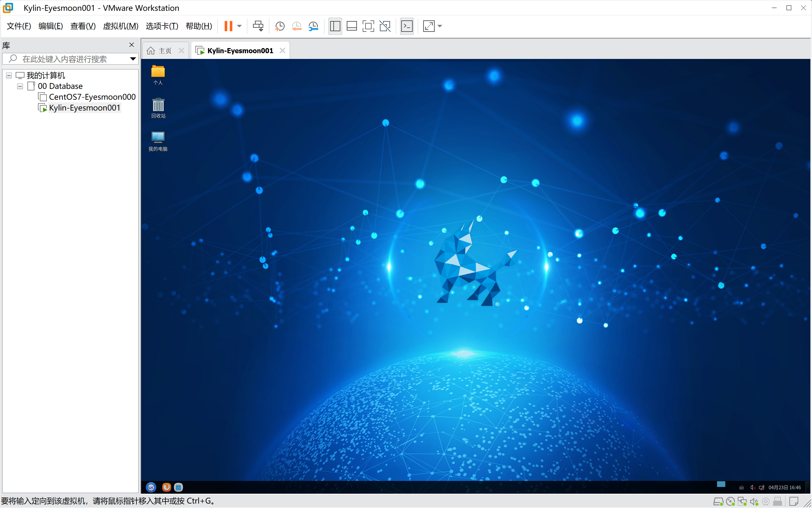
Task: Open the 虚拟机(M) menu
Action: point(121,26)
